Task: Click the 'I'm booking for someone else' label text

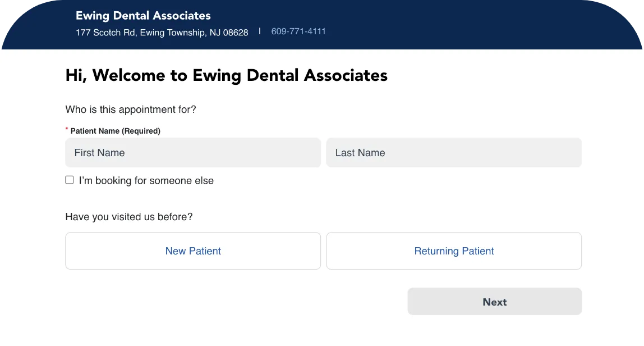Action: click(x=146, y=181)
